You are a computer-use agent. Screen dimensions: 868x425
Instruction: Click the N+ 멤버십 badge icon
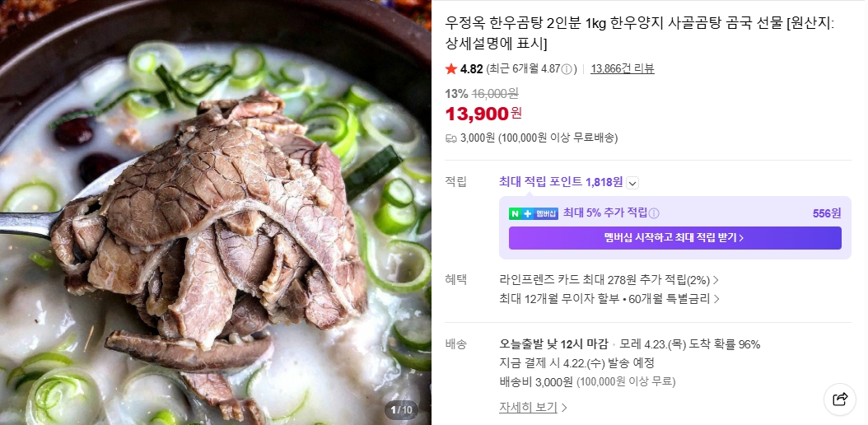click(x=534, y=213)
